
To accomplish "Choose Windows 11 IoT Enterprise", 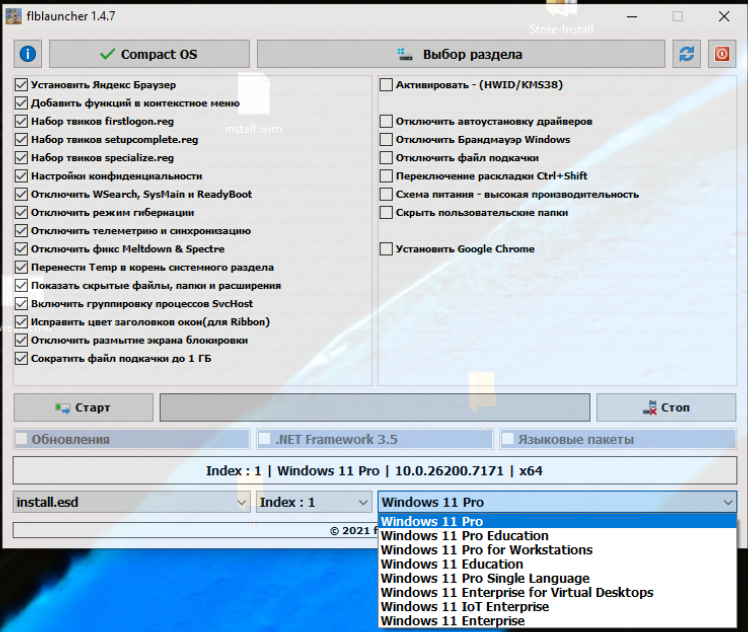I will point(557,607).
